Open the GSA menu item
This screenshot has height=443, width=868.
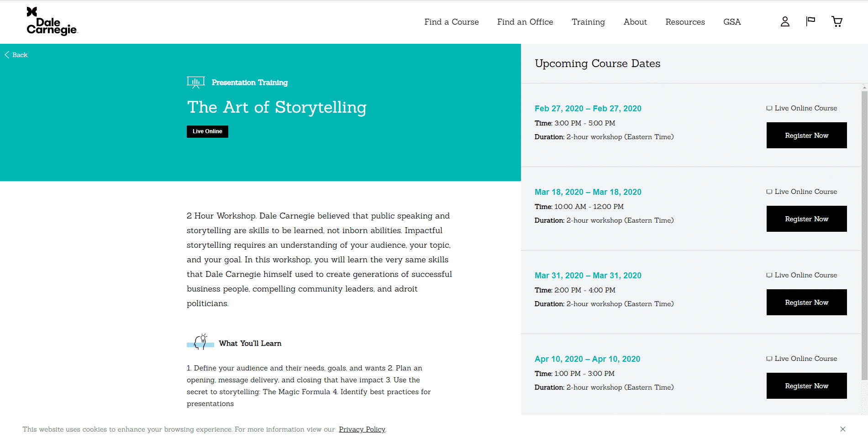coord(732,22)
